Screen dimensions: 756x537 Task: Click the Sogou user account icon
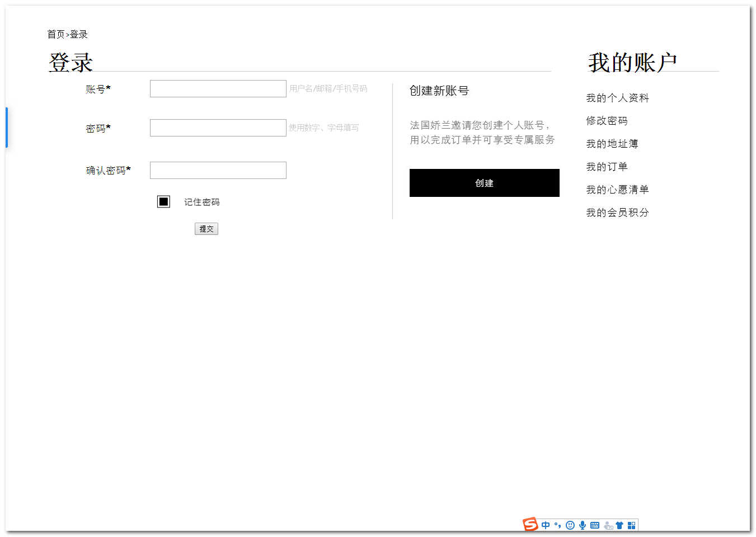click(x=608, y=525)
